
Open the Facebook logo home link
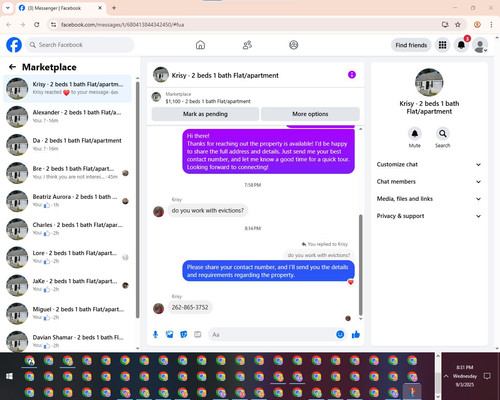coord(14,45)
